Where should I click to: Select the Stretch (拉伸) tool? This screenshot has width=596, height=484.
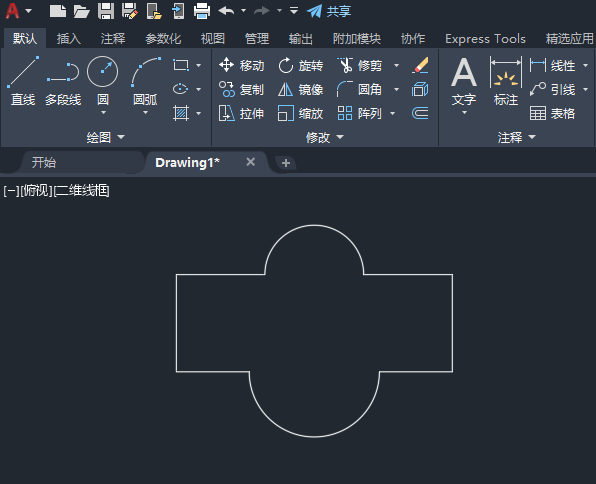click(241, 113)
